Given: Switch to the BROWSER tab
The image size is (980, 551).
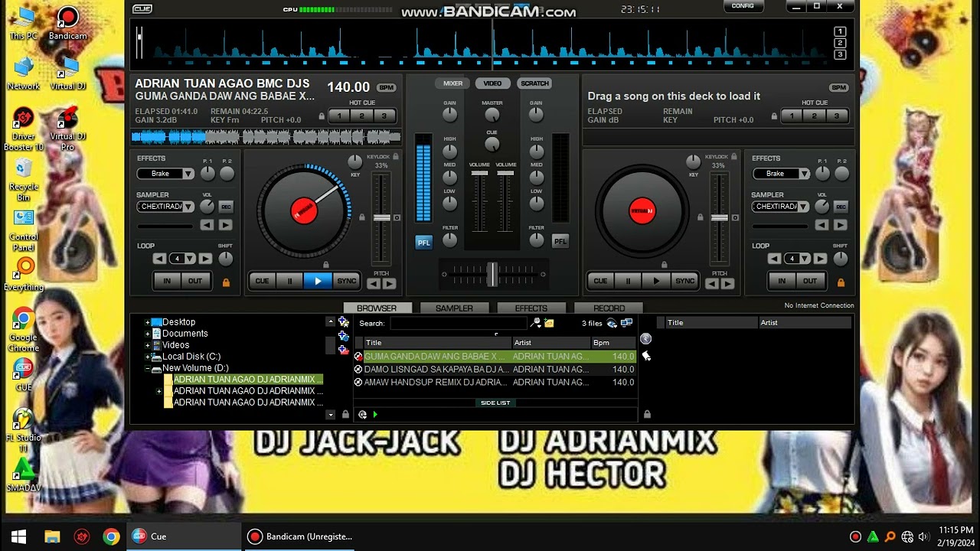Looking at the screenshot, I should coord(377,308).
